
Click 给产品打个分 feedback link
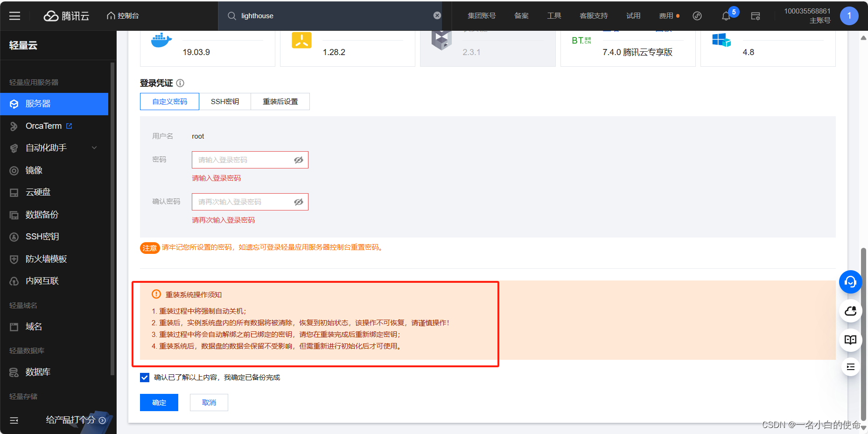[x=76, y=420]
